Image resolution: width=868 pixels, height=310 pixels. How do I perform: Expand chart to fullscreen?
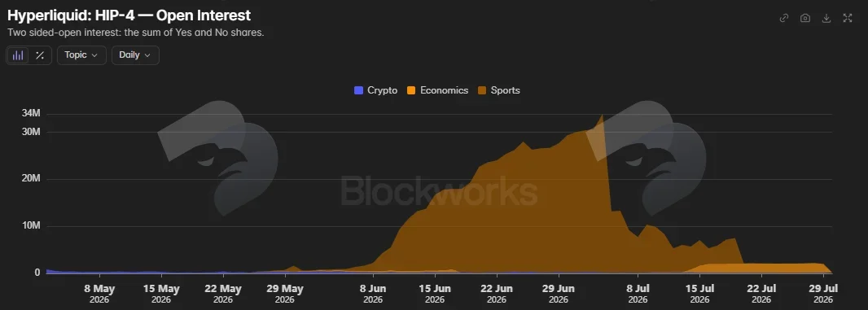848,18
